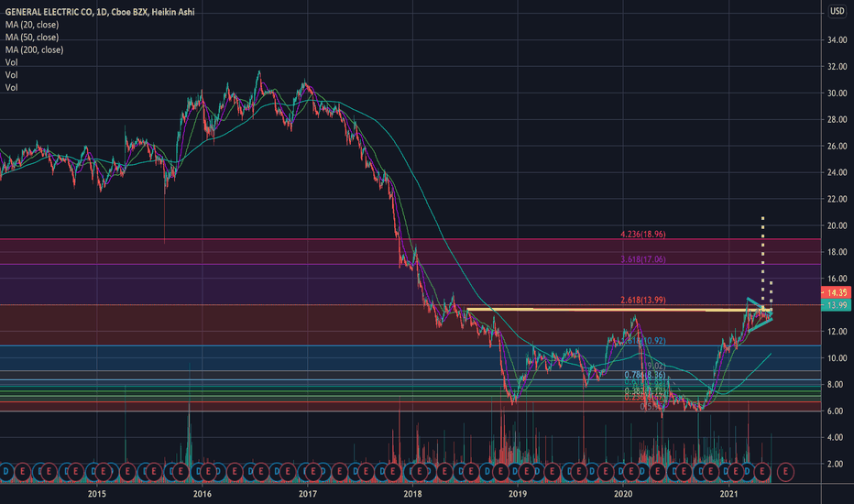Screen dimensions: 854x504
Task: Click the 8.00 price axis label
Action: (836, 384)
